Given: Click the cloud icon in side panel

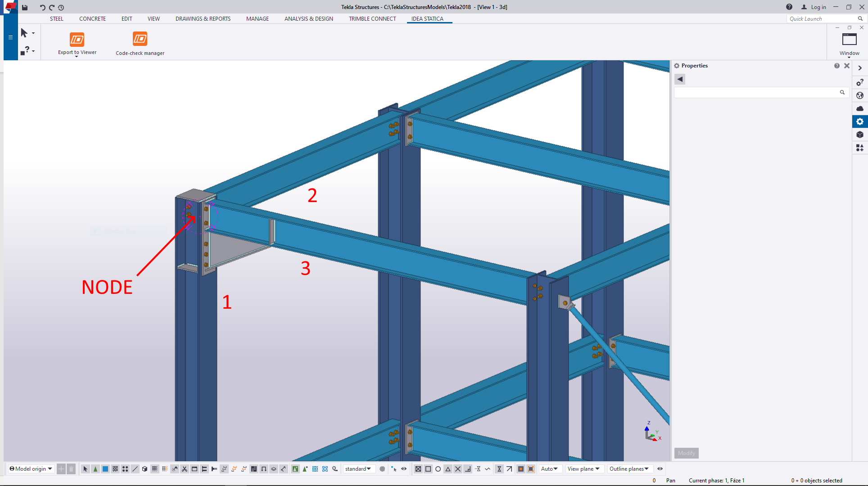Looking at the screenshot, I should pyautogui.click(x=860, y=108).
